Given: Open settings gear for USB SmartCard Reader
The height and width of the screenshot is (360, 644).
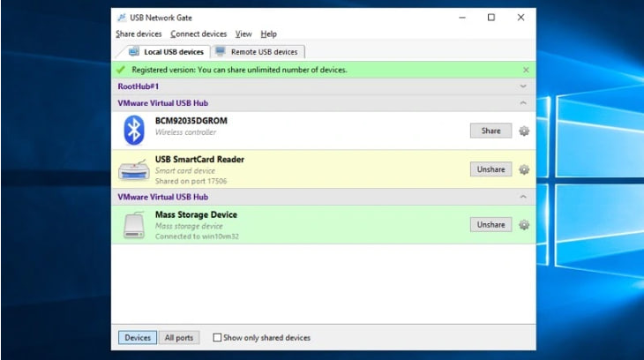Looking at the screenshot, I should coord(524,169).
